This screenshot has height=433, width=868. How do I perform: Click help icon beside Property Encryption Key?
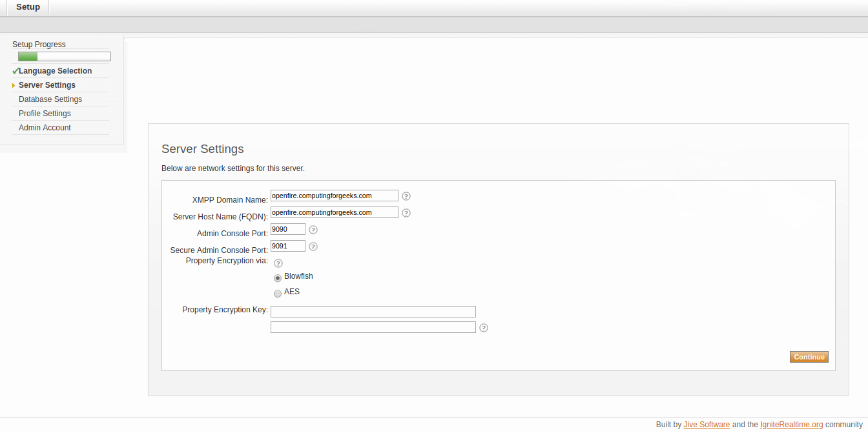click(x=484, y=328)
